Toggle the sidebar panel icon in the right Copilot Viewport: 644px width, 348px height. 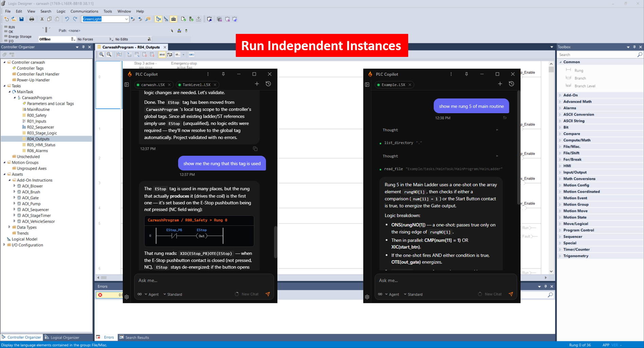click(x=367, y=84)
